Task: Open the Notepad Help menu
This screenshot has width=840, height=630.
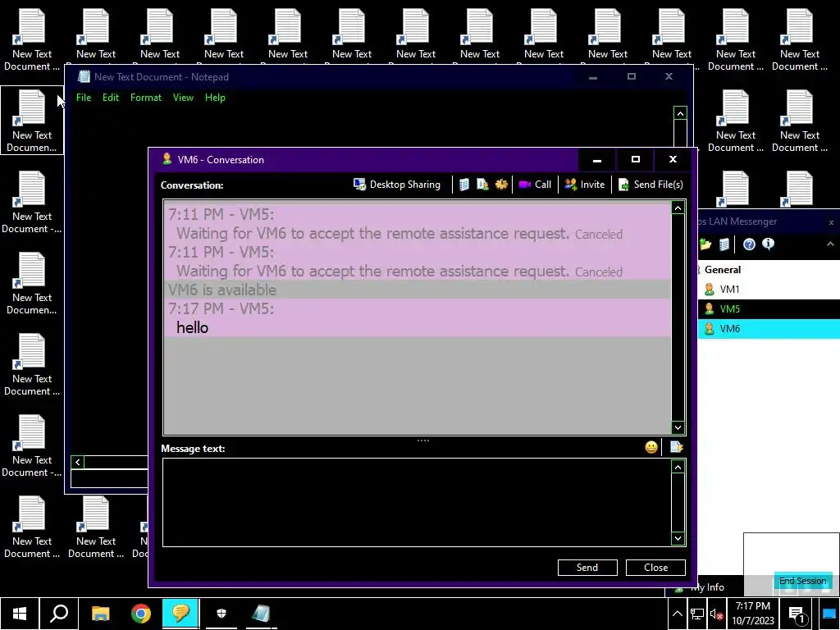Action: click(x=215, y=98)
